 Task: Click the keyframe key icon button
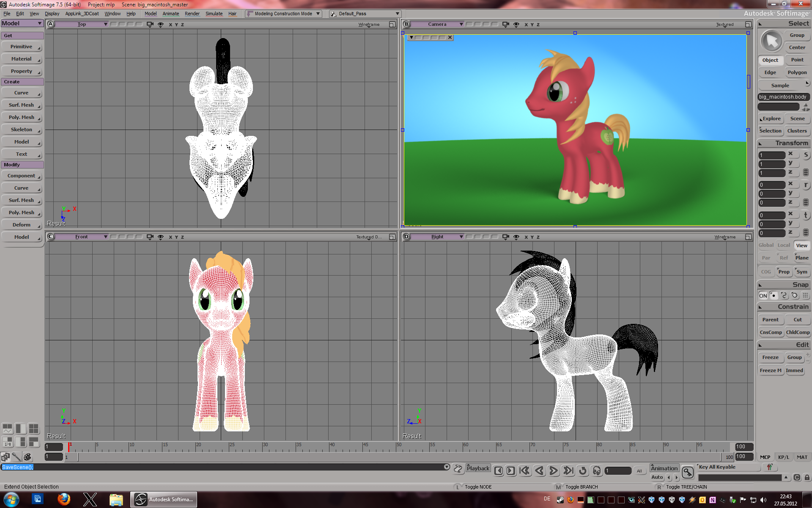pos(688,472)
